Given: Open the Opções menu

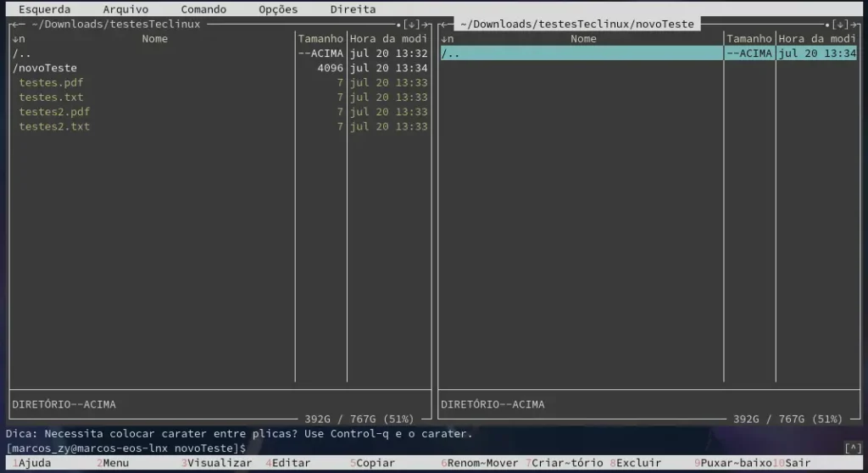Looking at the screenshot, I should [x=278, y=9].
